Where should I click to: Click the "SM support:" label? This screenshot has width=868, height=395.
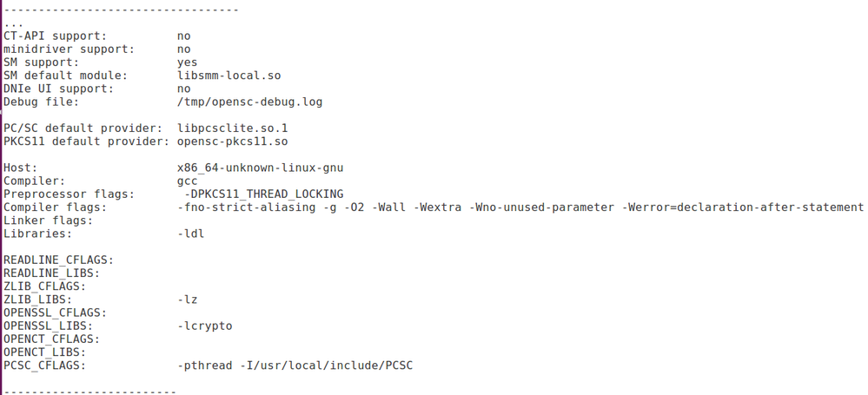click(x=41, y=63)
